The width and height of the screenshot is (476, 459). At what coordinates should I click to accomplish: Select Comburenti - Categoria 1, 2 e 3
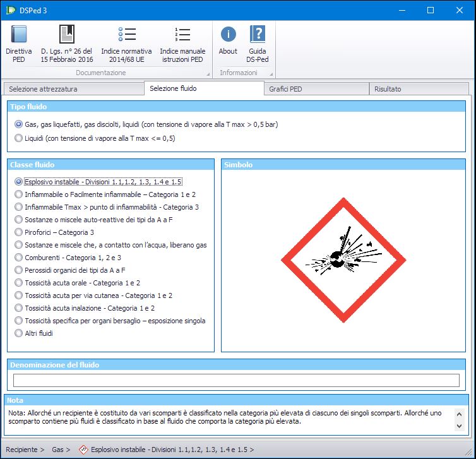click(68, 258)
